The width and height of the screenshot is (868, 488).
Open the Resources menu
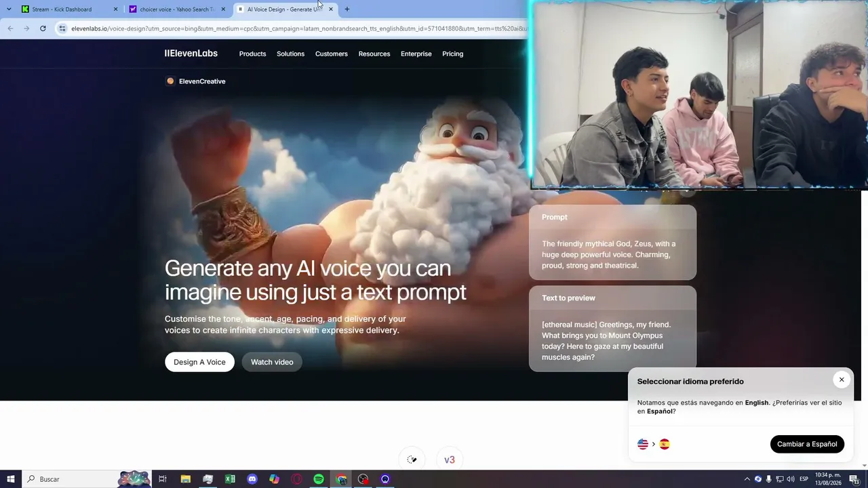tap(374, 54)
